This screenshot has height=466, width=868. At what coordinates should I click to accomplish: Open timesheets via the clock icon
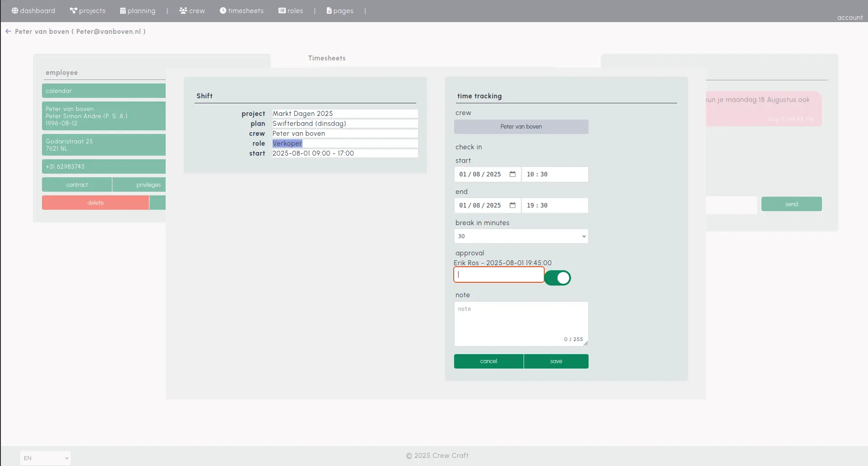click(x=222, y=10)
